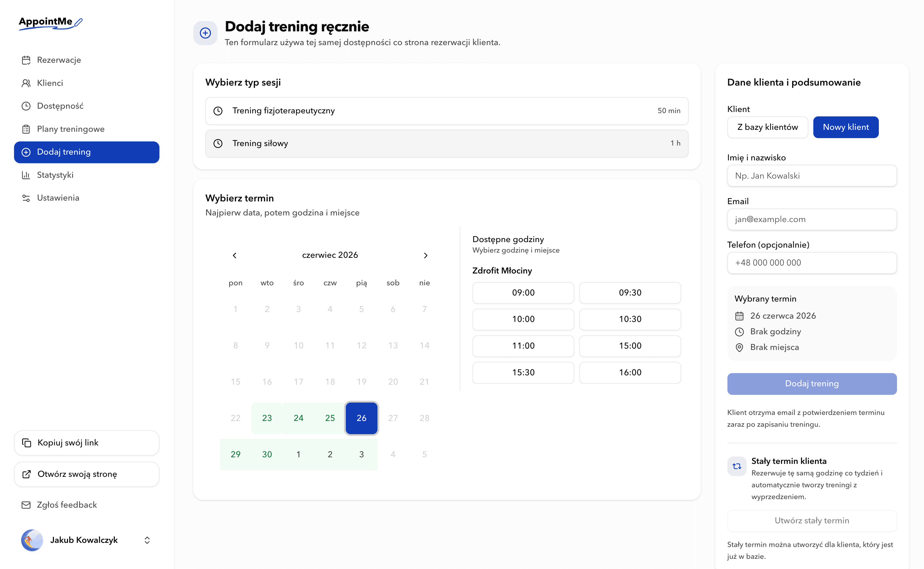Screen dimensions: 924x569
Task: Choose Trening fizjoterapeutyczny session type
Action: point(447,111)
